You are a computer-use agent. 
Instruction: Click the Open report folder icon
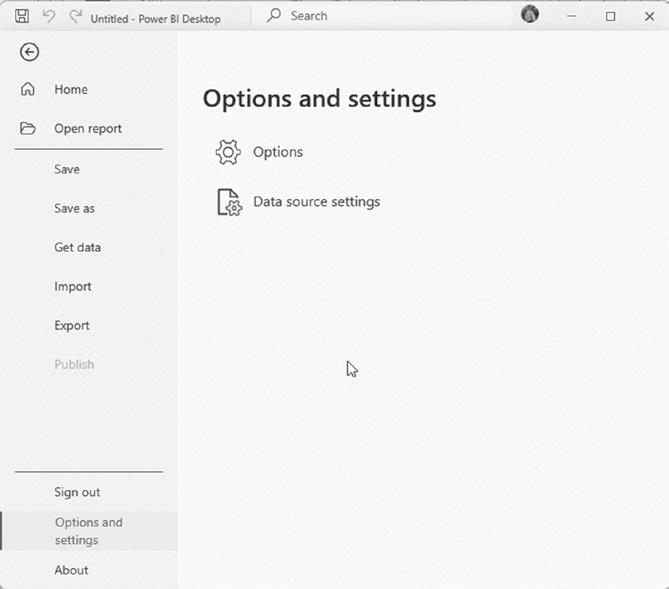tap(28, 128)
